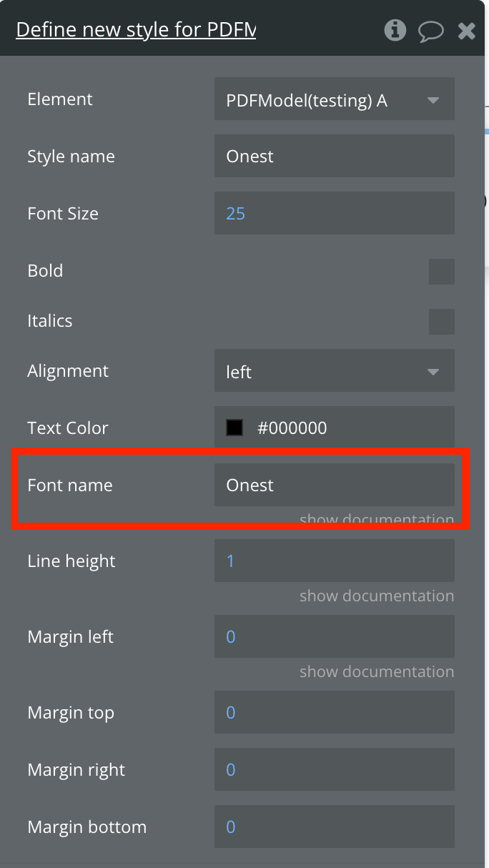Open the info icon in panel header
Screen dimensions: 489x868
click(395, 30)
